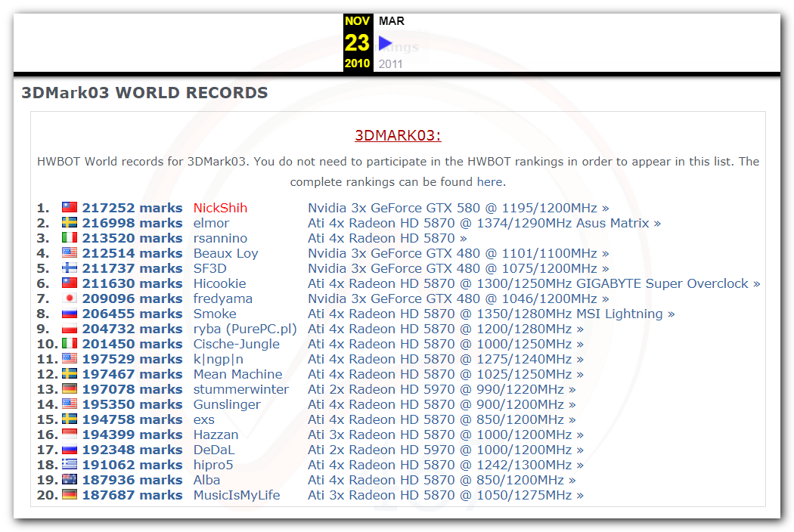Click Italy flag icon next to rsannino
This screenshot has width=794, height=532.
click(x=70, y=237)
